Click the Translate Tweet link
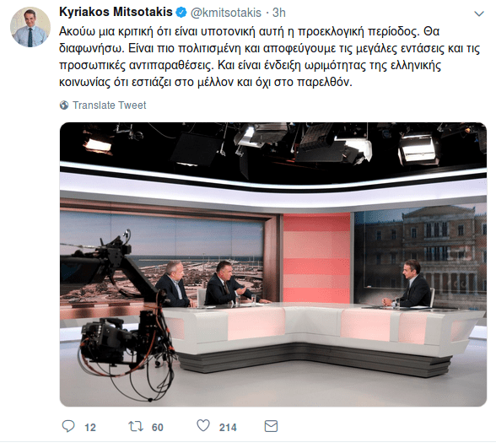Screen dimensions: 496x448 tap(110, 105)
